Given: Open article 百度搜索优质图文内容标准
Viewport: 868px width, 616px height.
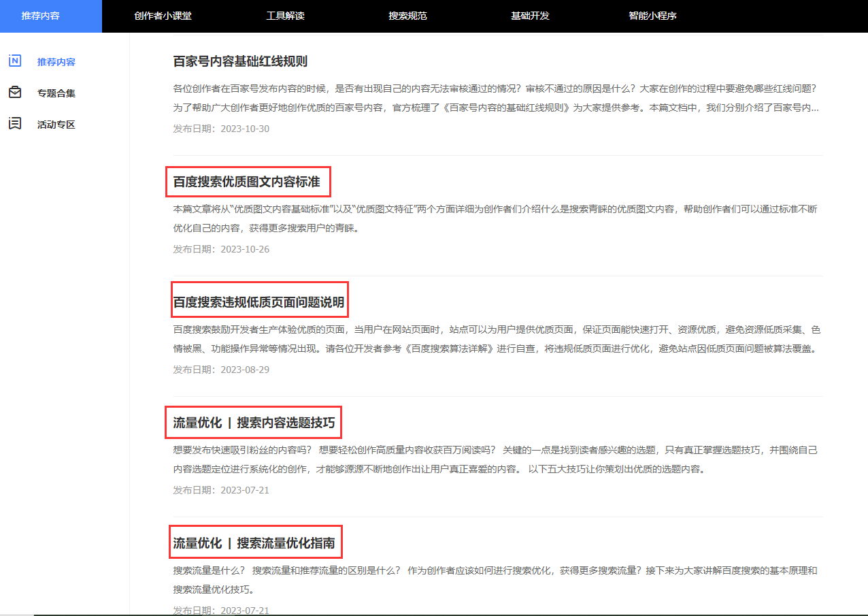Looking at the screenshot, I should (x=246, y=182).
